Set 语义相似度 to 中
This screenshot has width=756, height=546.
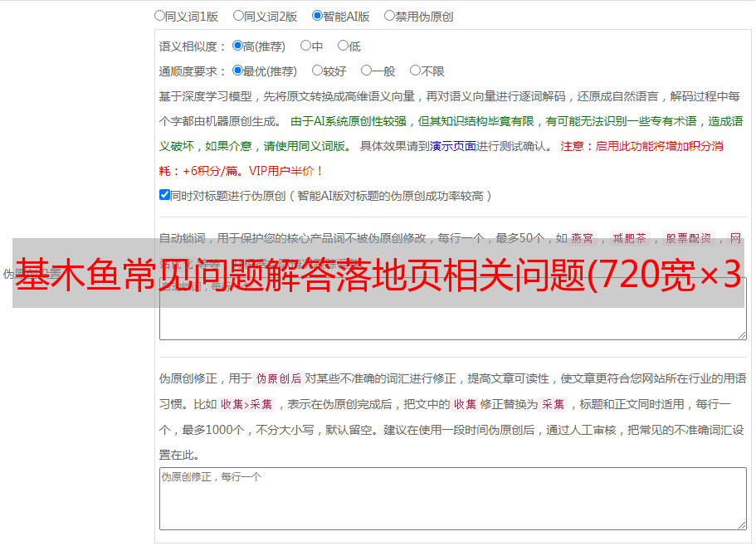(305, 46)
